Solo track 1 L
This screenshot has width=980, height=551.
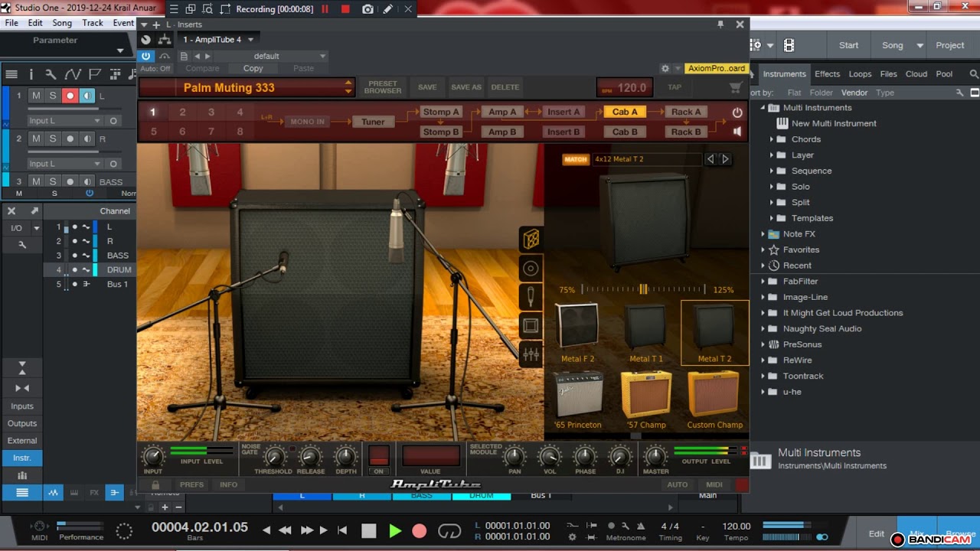(x=53, y=96)
